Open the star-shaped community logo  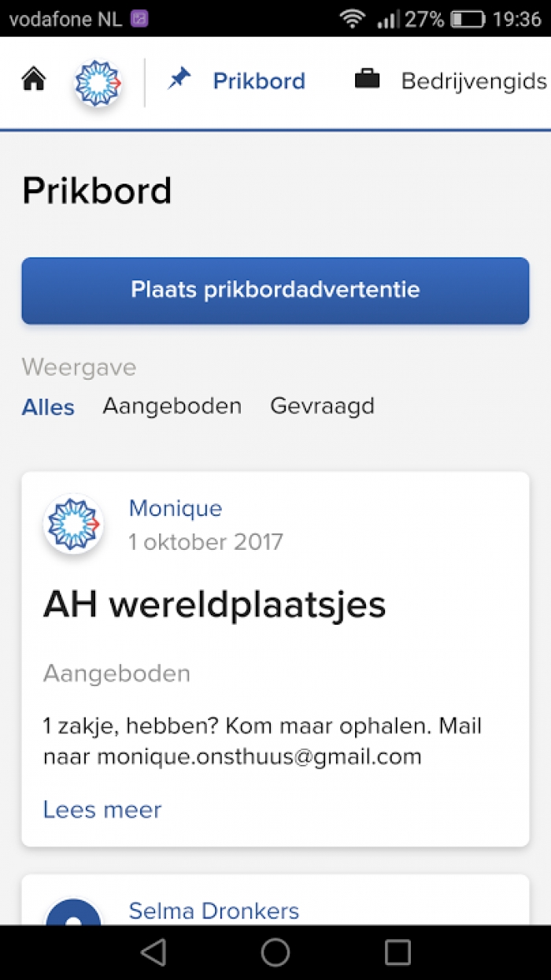(x=98, y=82)
